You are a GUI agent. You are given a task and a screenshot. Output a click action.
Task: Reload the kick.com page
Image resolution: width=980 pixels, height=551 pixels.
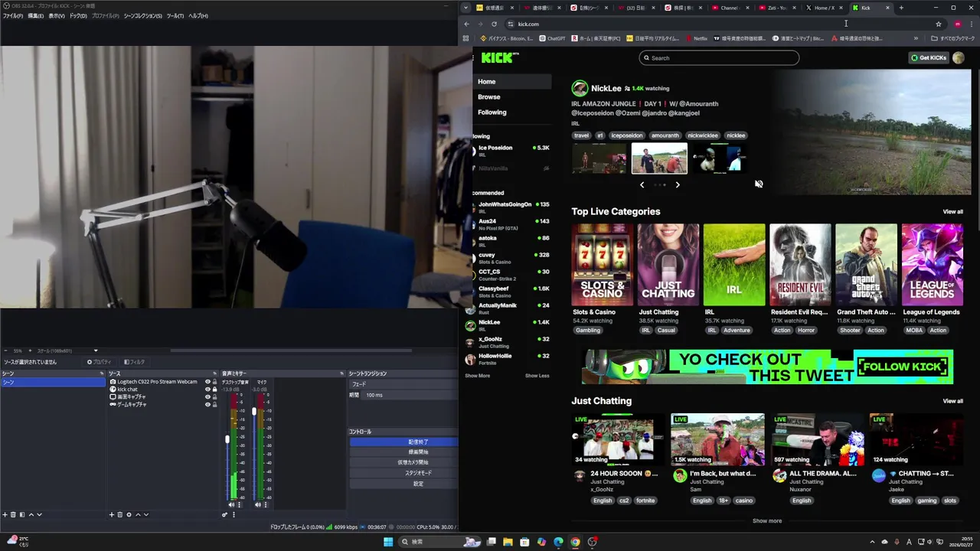[494, 24]
